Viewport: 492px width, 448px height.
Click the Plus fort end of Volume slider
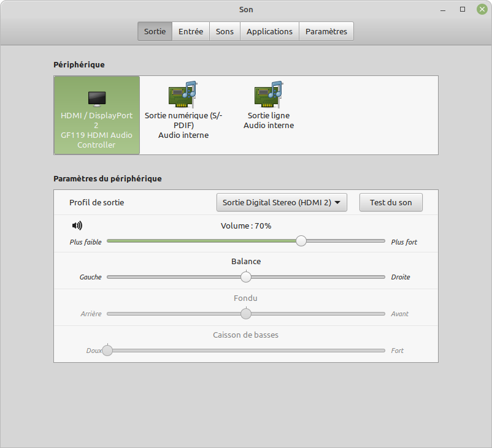tap(383, 241)
